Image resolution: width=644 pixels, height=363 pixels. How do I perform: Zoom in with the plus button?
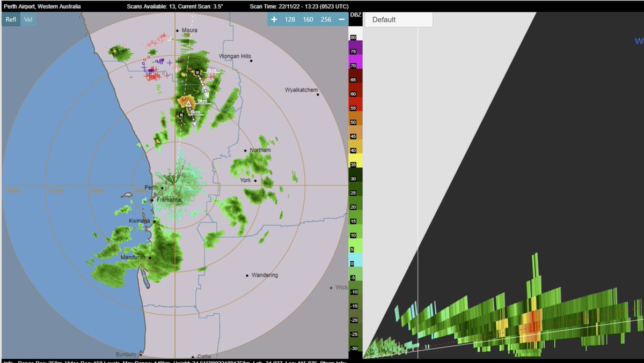click(x=274, y=19)
